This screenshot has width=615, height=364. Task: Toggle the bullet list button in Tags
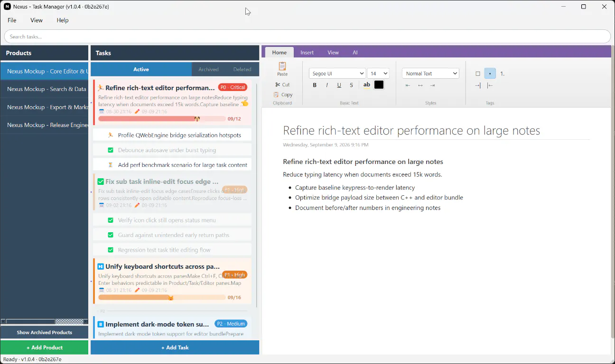(490, 73)
